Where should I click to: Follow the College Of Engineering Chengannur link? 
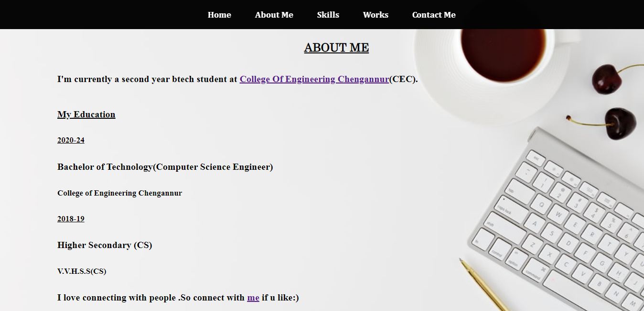314,79
